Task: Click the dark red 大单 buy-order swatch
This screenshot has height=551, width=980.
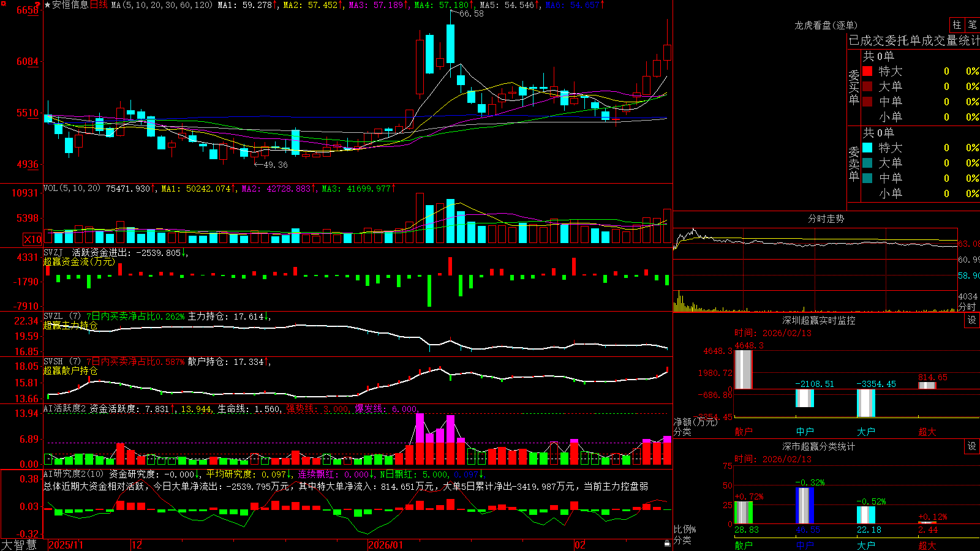Action: pyautogui.click(x=867, y=86)
